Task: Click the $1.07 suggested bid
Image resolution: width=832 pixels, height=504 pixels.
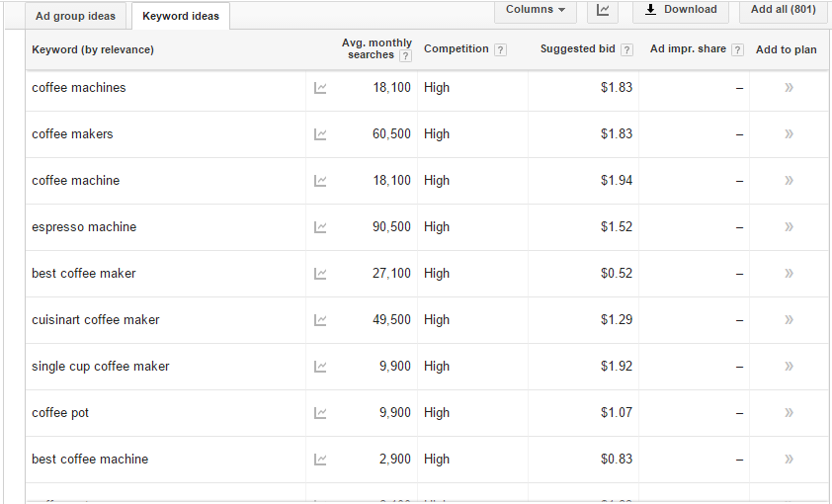Action: click(x=617, y=412)
